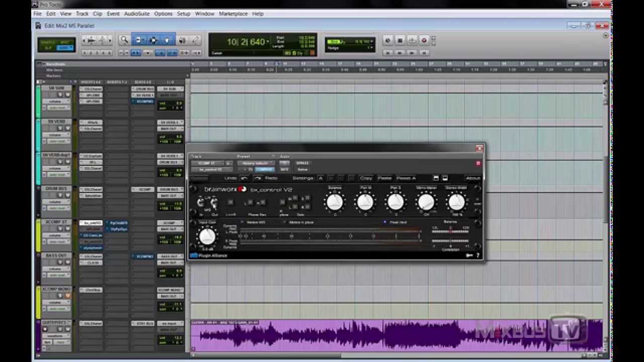
Task: Open the plugin Track selector dropdown
Action: (x=207, y=163)
